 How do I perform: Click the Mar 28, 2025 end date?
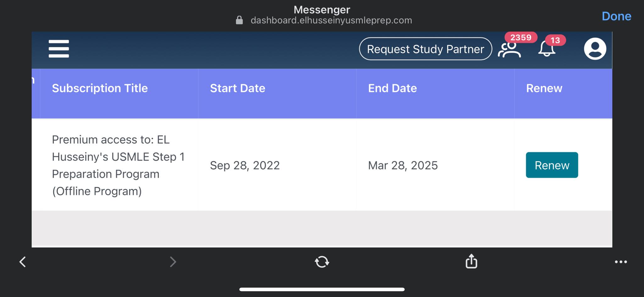pos(403,165)
